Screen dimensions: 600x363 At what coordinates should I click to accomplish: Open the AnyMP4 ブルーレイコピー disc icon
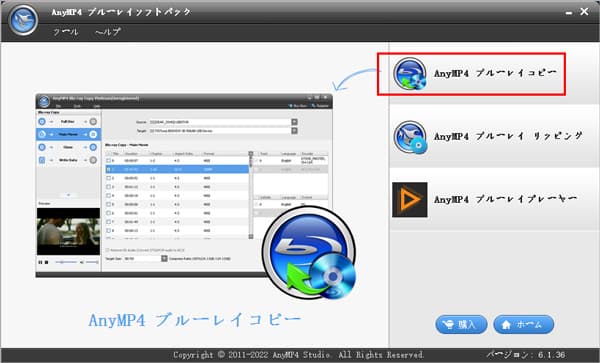tap(410, 74)
